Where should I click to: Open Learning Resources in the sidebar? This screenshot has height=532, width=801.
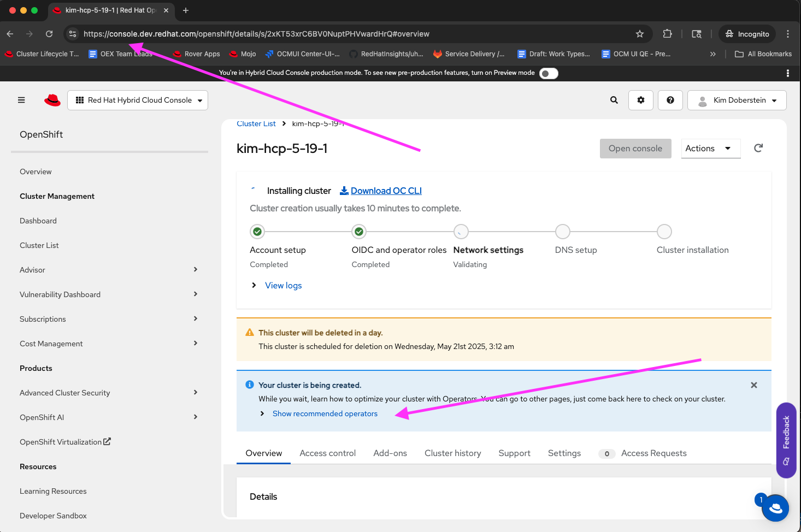(x=53, y=491)
